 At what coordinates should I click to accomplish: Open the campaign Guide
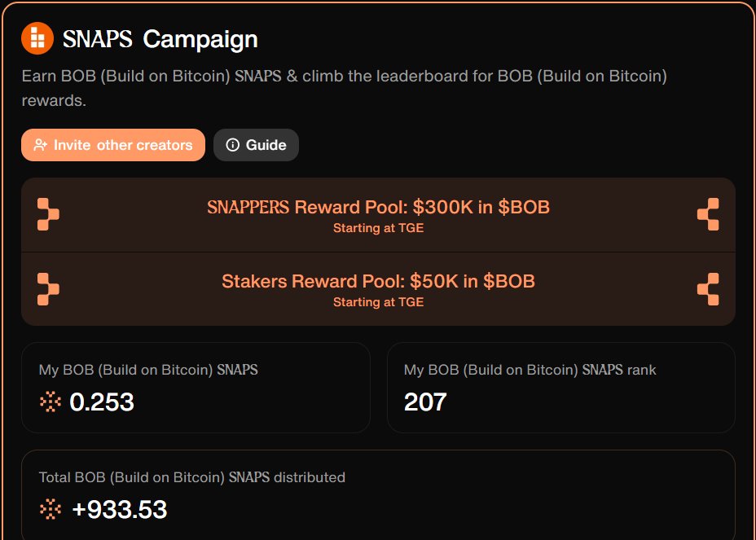256,145
